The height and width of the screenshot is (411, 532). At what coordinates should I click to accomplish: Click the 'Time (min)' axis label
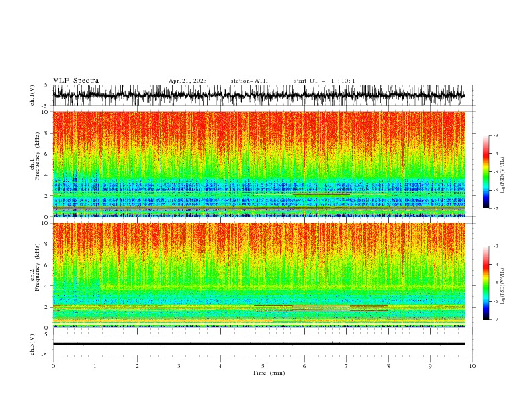269,373
